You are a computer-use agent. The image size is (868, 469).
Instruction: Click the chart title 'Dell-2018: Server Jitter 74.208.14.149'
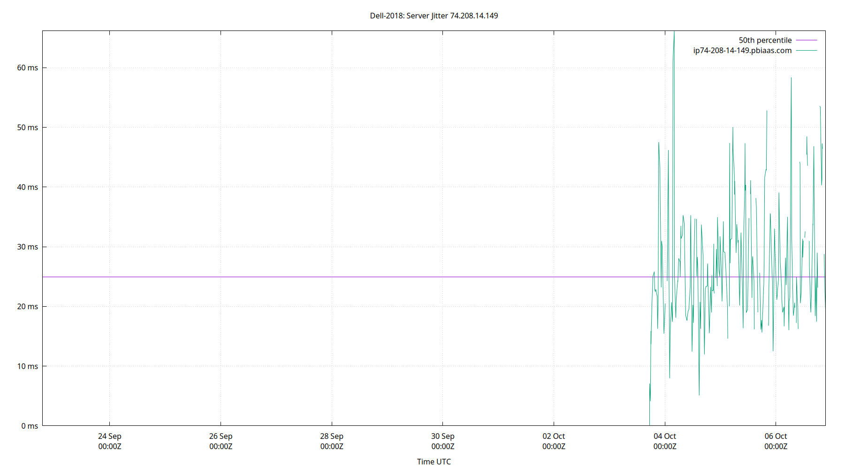(434, 15)
